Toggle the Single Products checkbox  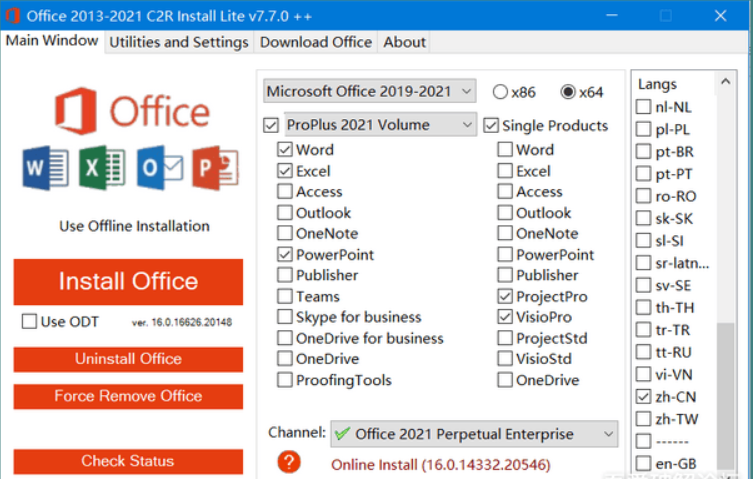click(491, 125)
